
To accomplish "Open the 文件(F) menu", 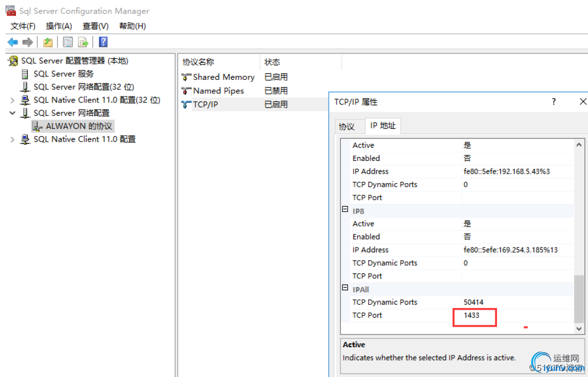I will coord(23,26).
